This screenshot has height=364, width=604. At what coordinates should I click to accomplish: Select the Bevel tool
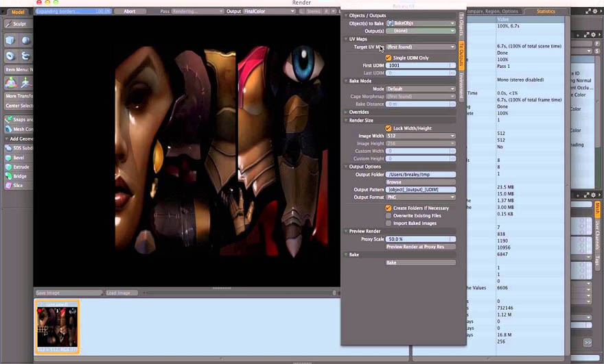(x=19, y=158)
